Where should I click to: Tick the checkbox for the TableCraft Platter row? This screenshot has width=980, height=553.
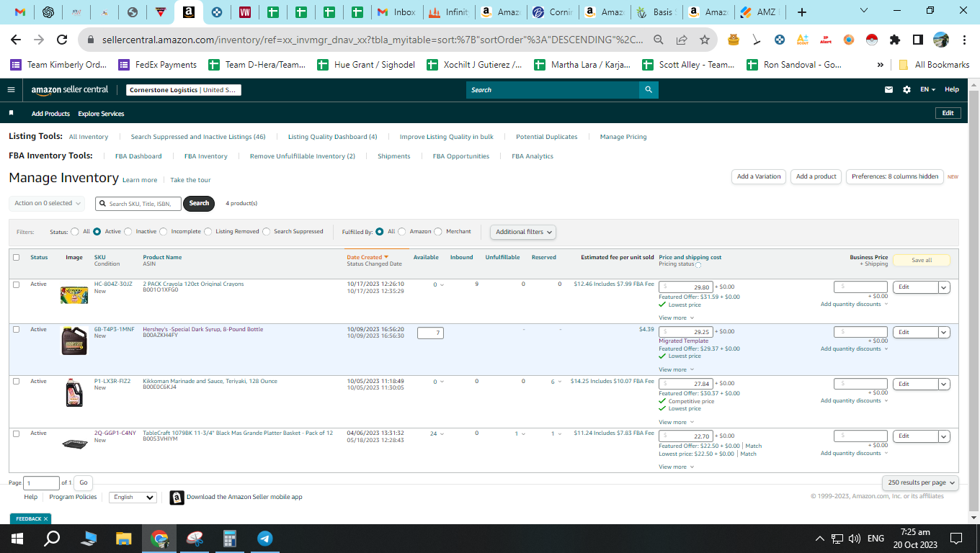(x=16, y=433)
